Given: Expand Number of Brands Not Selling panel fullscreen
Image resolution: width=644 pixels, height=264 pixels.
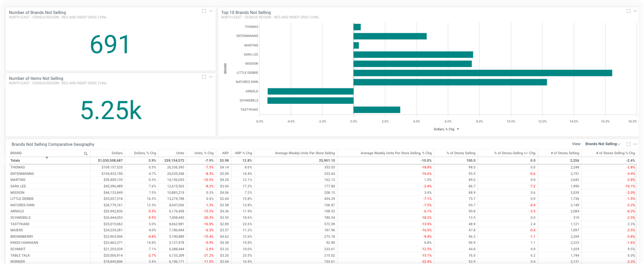Looking at the screenshot, I should coord(204,11).
